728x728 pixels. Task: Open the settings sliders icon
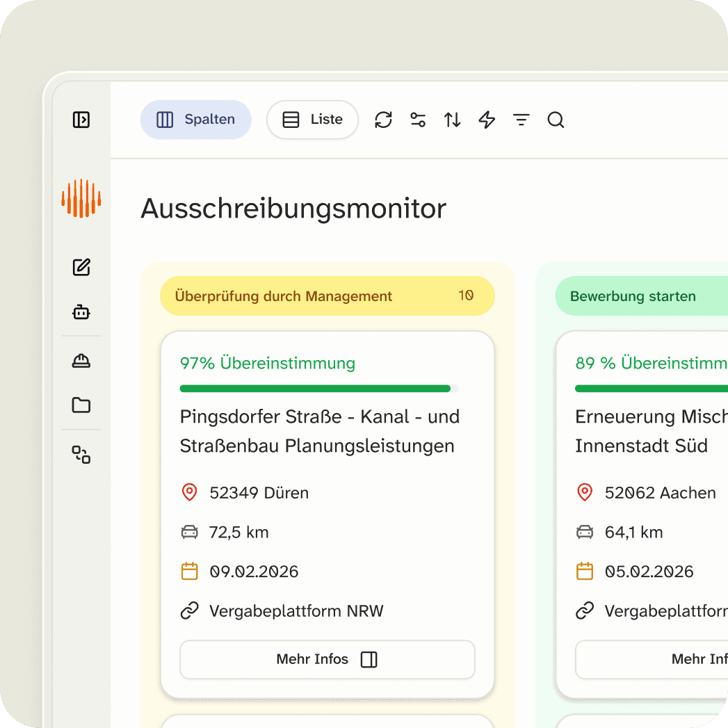418,120
